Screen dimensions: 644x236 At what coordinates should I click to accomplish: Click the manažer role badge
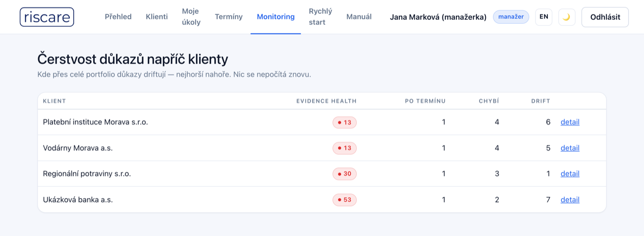click(511, 17)
